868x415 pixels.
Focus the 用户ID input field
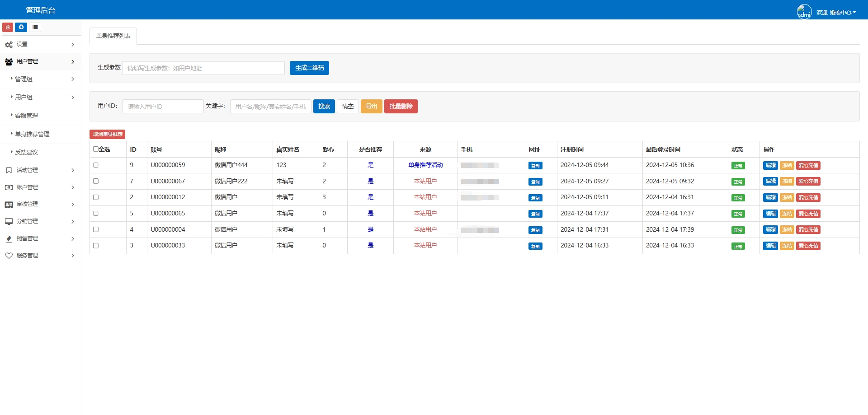(x=163, y=107)
